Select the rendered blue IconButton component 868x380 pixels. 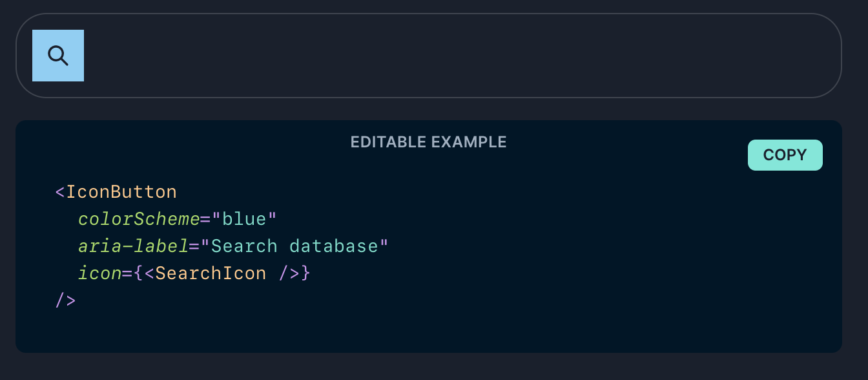pos(57,55)
